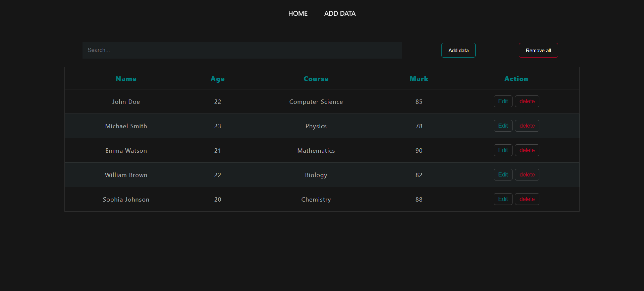Click the Remove all button
644x291 pixels.
tap(538, 50)
